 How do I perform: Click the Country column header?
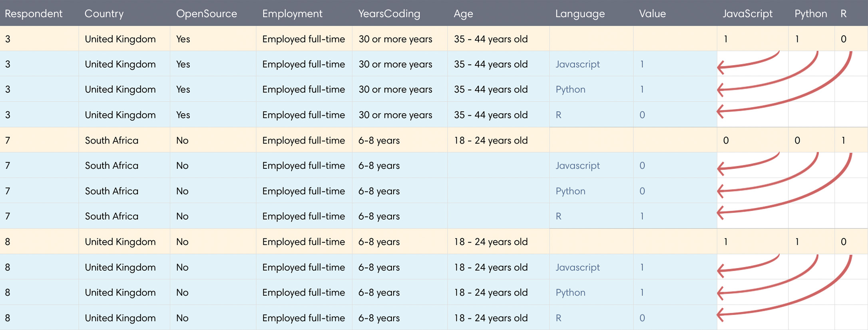pos(104,14)
